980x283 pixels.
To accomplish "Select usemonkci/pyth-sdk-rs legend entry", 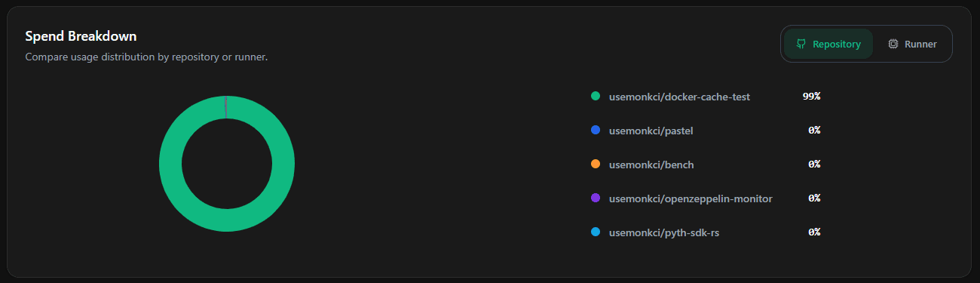I will [x=664, y=232].
